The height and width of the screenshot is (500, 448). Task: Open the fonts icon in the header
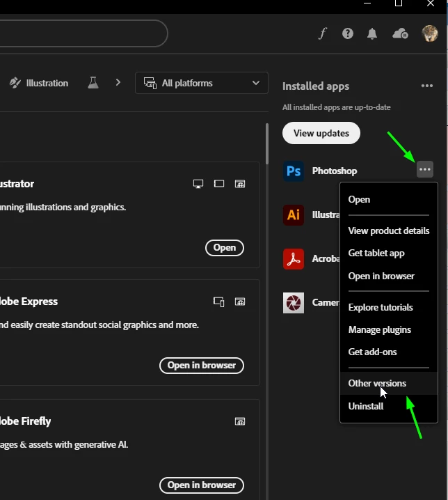(x=323, y=33)
